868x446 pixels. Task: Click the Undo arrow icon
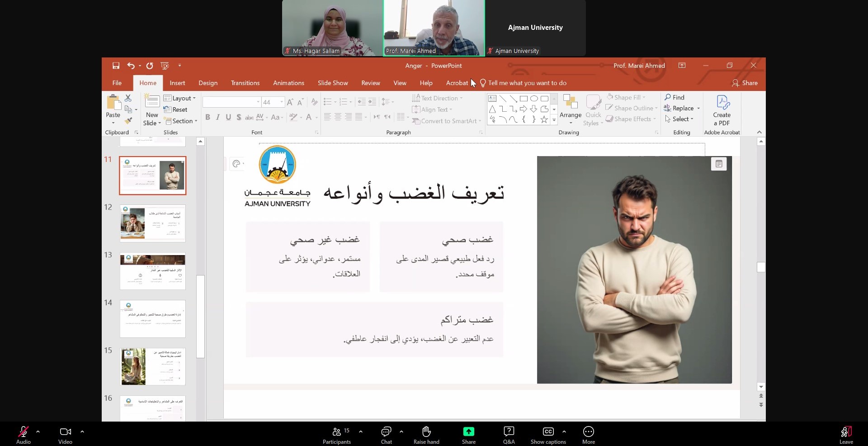[131, 66]
